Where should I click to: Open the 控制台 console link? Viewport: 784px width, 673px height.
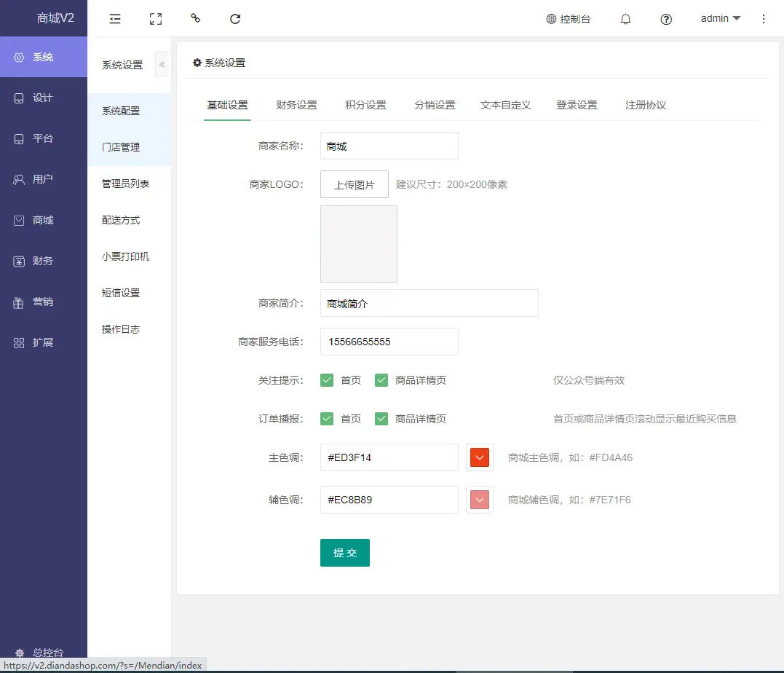click(569, 19)
